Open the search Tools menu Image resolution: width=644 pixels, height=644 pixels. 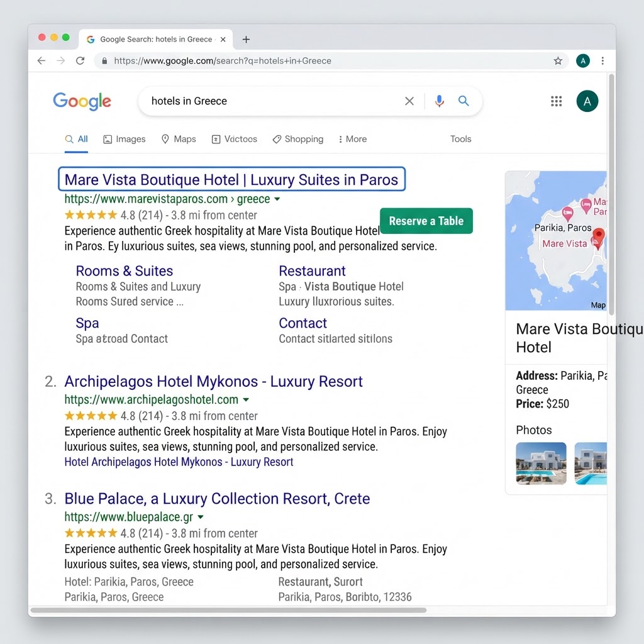pyautogui.click(x=460, y=139)
